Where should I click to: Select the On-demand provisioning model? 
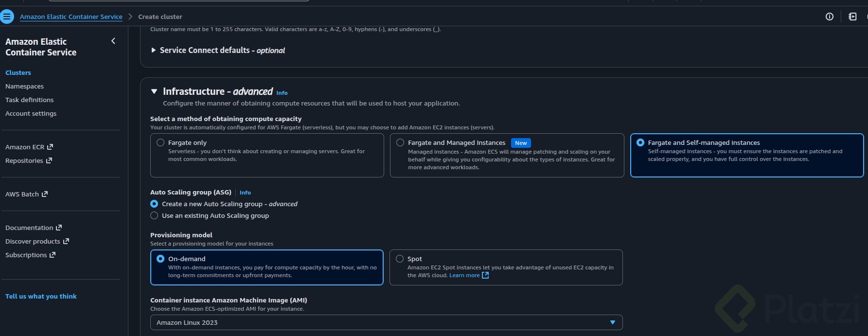coord(160,259)
